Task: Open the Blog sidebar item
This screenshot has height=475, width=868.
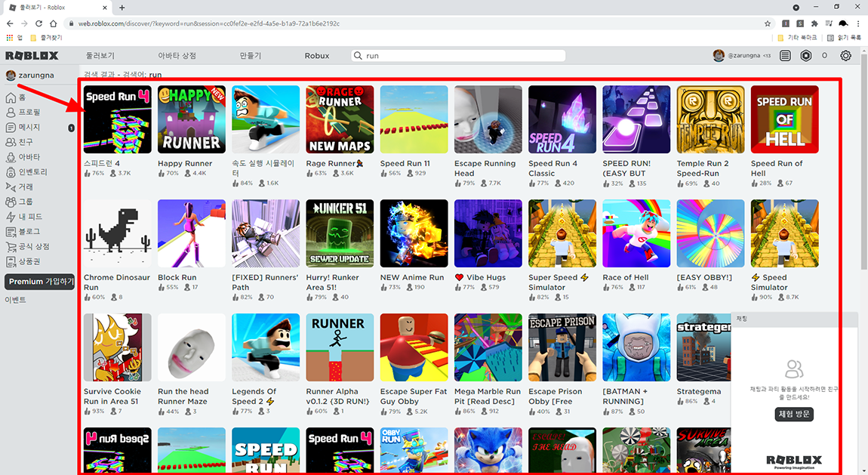Action: (23, 232)
